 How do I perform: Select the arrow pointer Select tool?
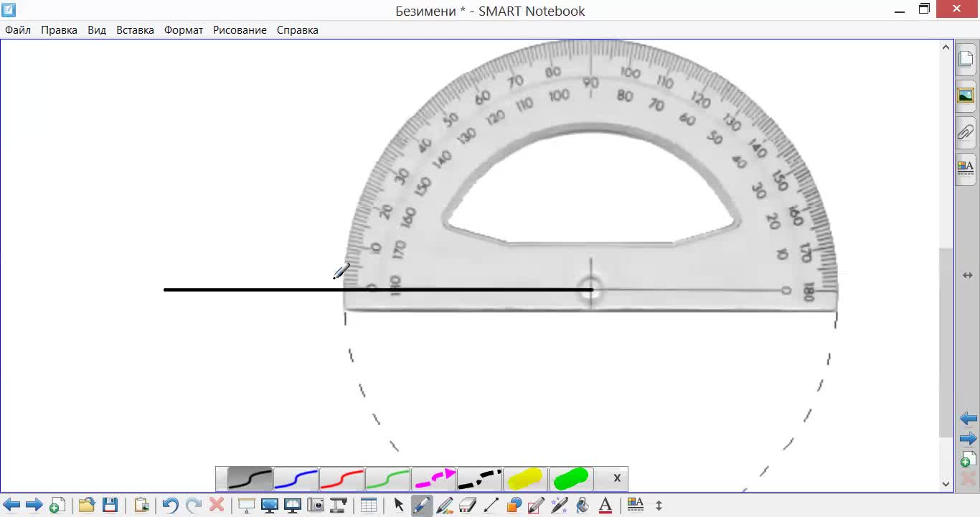coord(399,505)
